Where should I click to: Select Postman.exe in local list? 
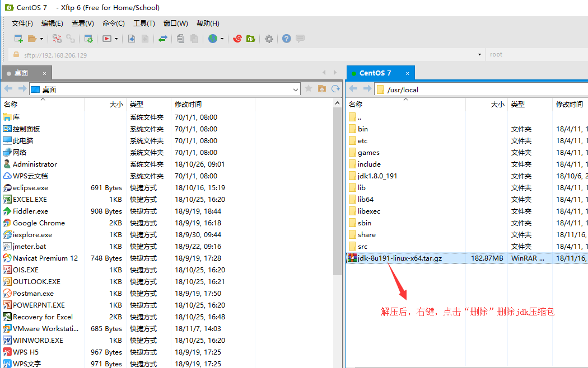[x=33, y=293]
